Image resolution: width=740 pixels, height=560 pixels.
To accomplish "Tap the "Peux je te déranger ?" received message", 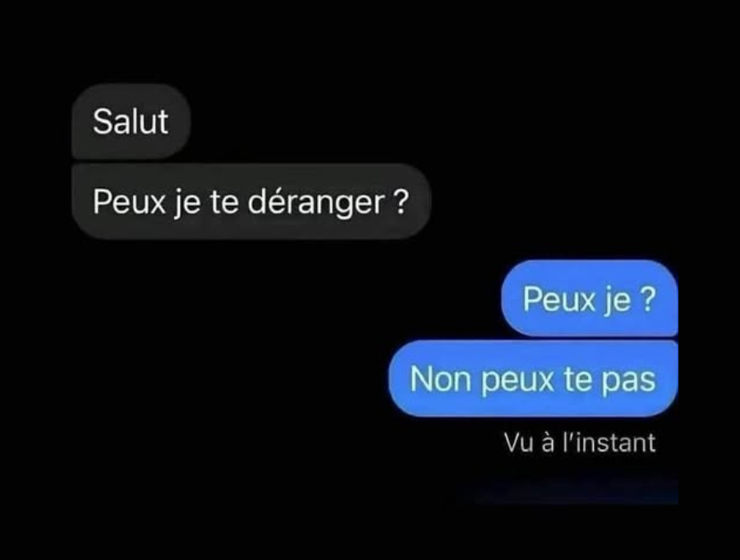I will 251,201.
